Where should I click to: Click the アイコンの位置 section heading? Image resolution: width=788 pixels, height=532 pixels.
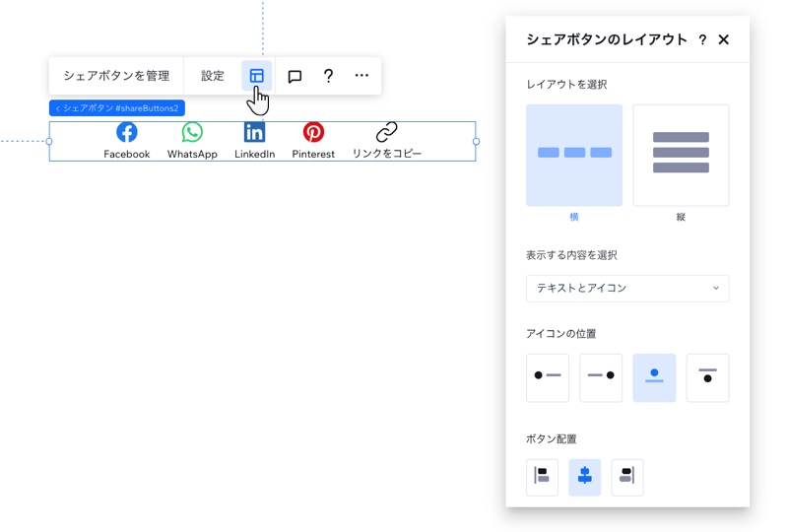pyautogui.click(x=560, y=334)
